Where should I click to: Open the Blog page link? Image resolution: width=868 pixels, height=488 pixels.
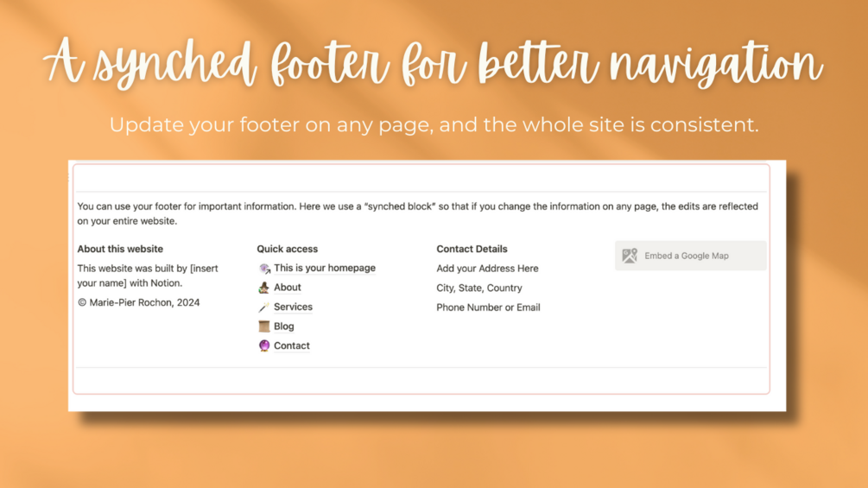click(284, 326)
